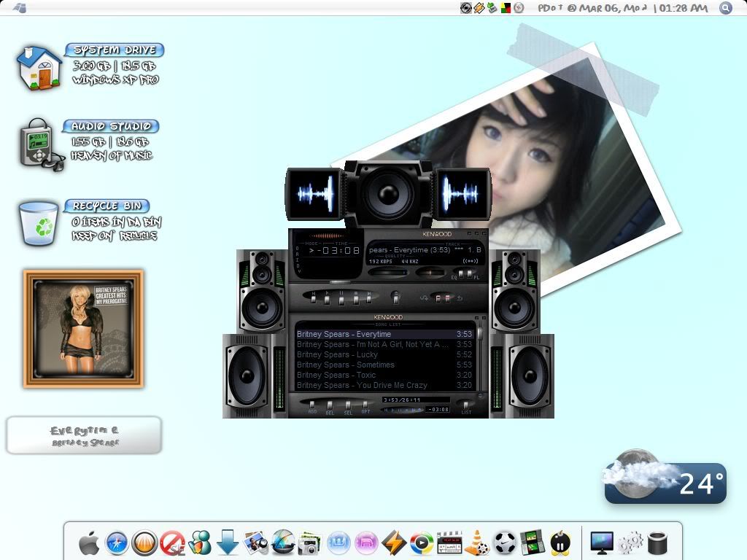
Task: Open Windows Media Player icon in dock
Action: tap(422, 543)
